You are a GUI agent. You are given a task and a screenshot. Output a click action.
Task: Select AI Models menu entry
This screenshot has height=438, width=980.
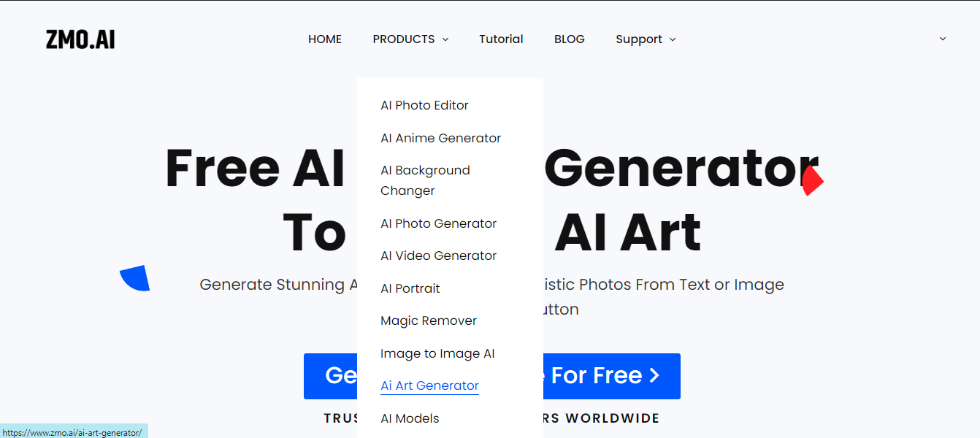coord(410,418)
